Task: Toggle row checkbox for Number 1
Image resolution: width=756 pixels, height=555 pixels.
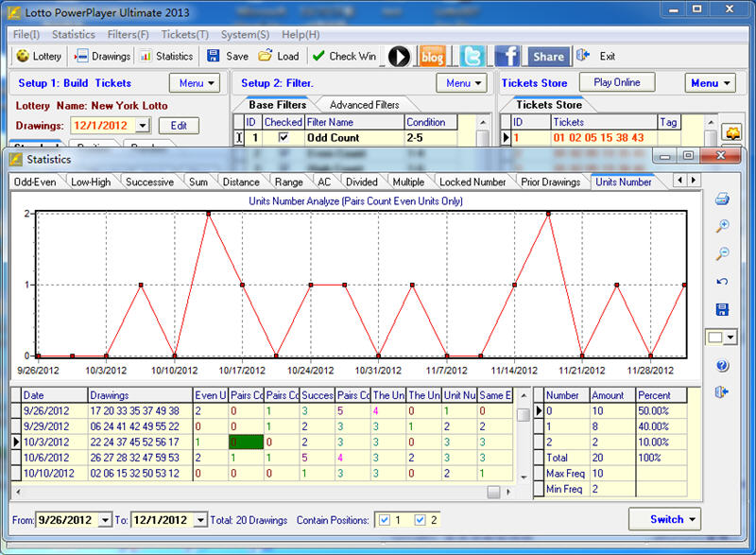Action: point(539,426)
